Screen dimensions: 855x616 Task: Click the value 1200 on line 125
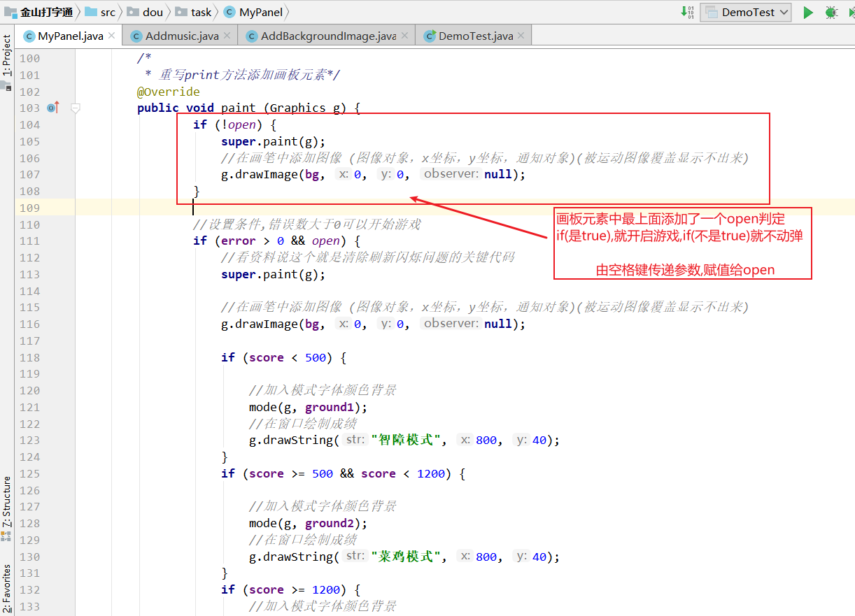tap(431, 473)
